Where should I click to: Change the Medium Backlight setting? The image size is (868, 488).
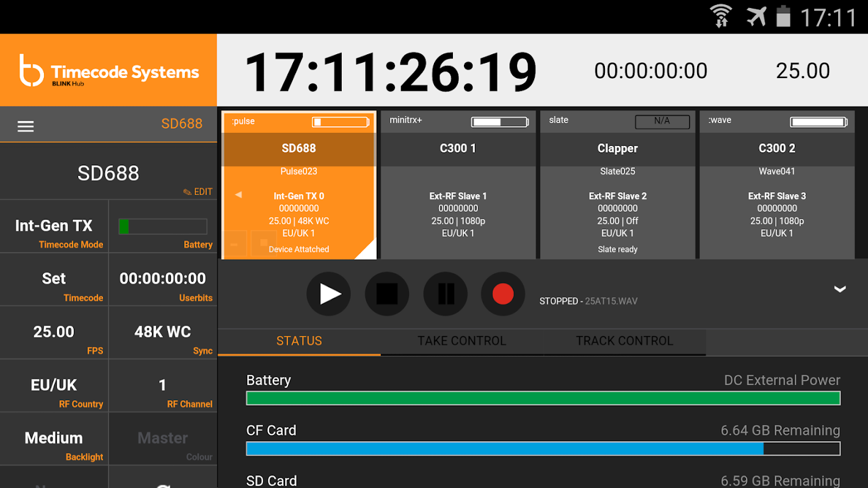[54, 439]
